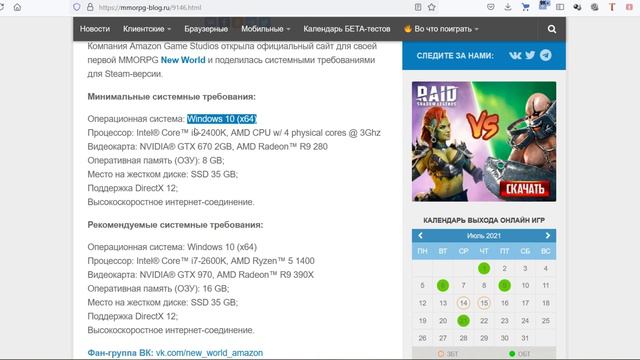This screenshot has width=640, height=360.
Task: Click the Рекомендуемые системные требования heading
Action: (x=175, y=225)
